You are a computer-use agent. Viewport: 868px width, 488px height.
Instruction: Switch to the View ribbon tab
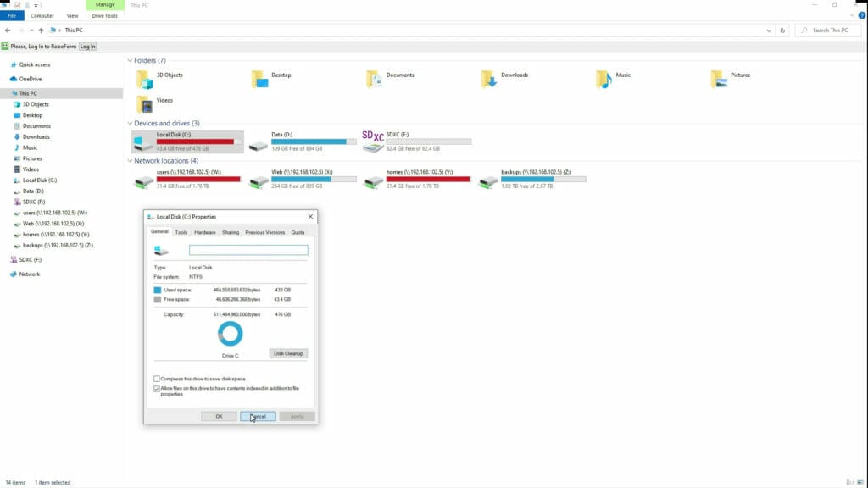71,15
